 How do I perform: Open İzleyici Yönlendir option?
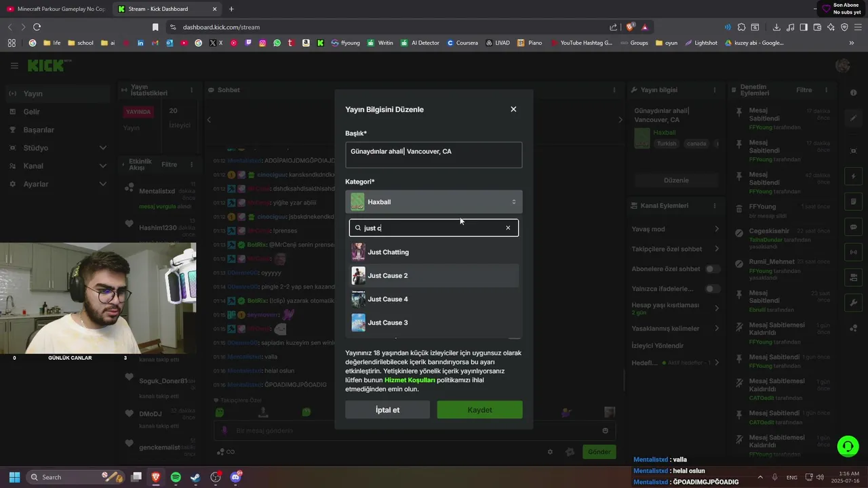657,346
